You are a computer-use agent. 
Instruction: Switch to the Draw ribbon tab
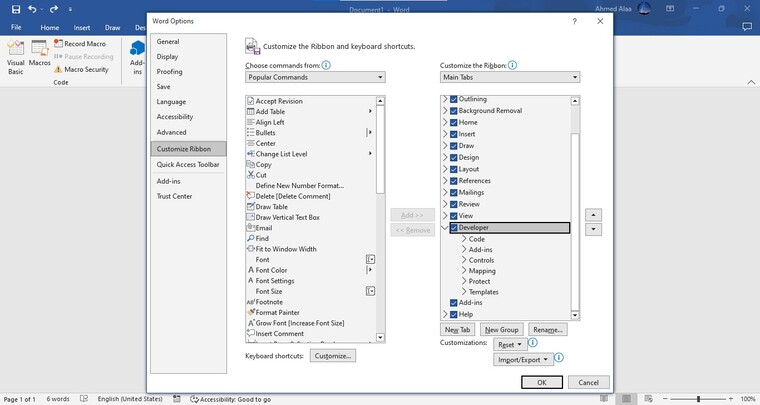pyautogui.click(x=112, y=28)
